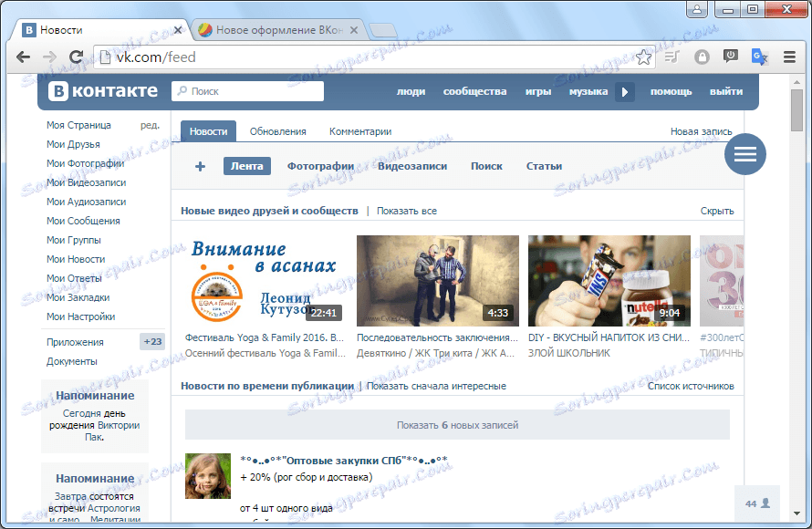The height and width of the screenshot is (529, 812).
Task: Open the plus icon to add feed list
Action: pyautogui.click(x=199, y=166)
